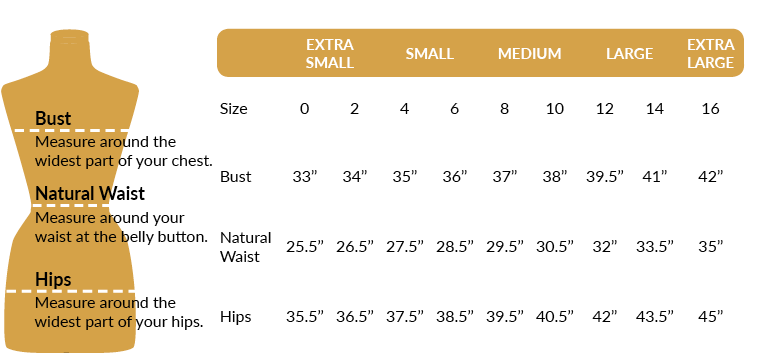Select the 39.5" bust measurement
The height and width of the screenshot is (360, 760).
tap(604, 176)
